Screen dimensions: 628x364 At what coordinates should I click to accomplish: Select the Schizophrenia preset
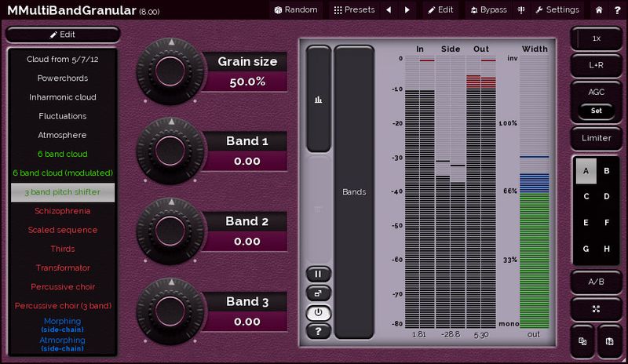[x=63, y=211]
